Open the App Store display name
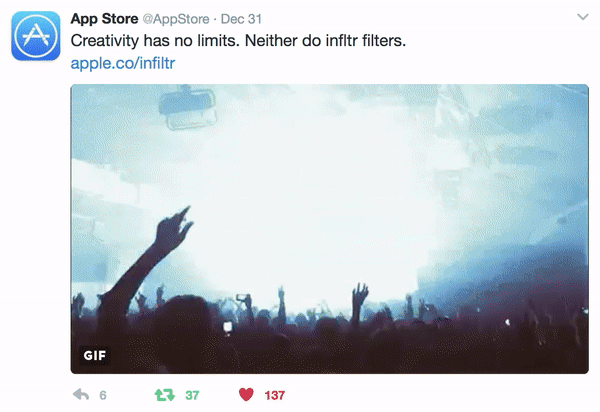Image resolution: width=600 pixels, height=412 pixels. coord(104,19)
